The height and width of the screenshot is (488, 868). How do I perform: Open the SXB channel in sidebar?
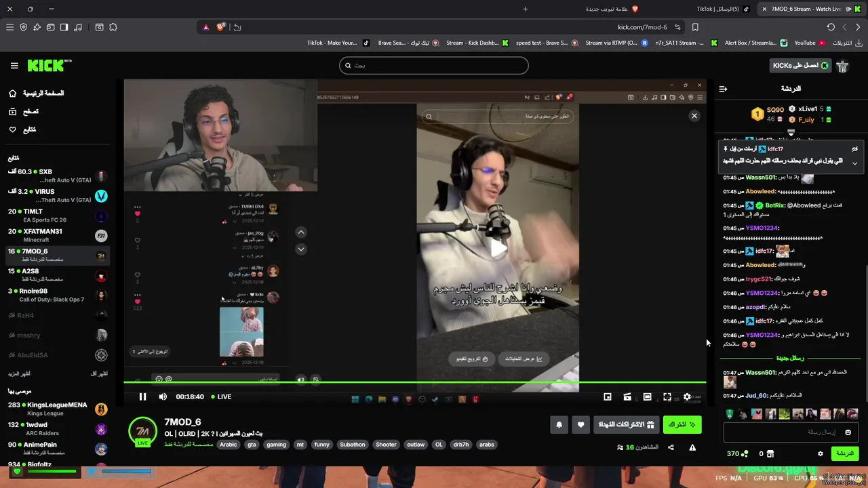[57, 176]
